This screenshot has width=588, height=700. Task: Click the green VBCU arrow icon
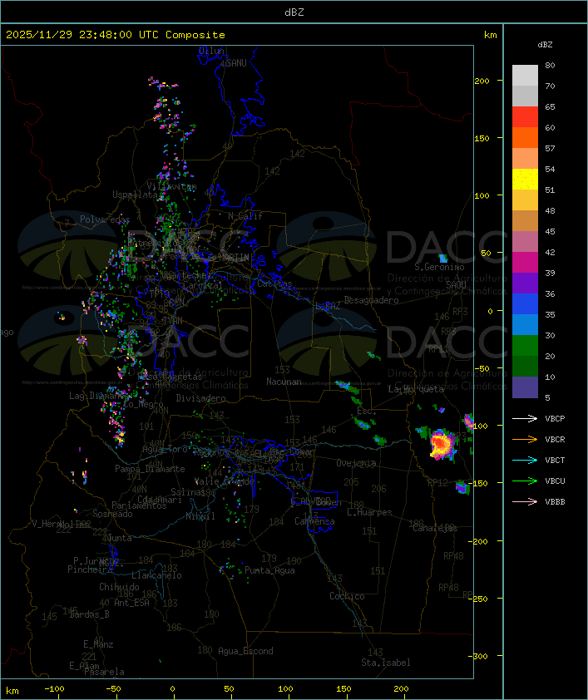[x=525, y=481]
